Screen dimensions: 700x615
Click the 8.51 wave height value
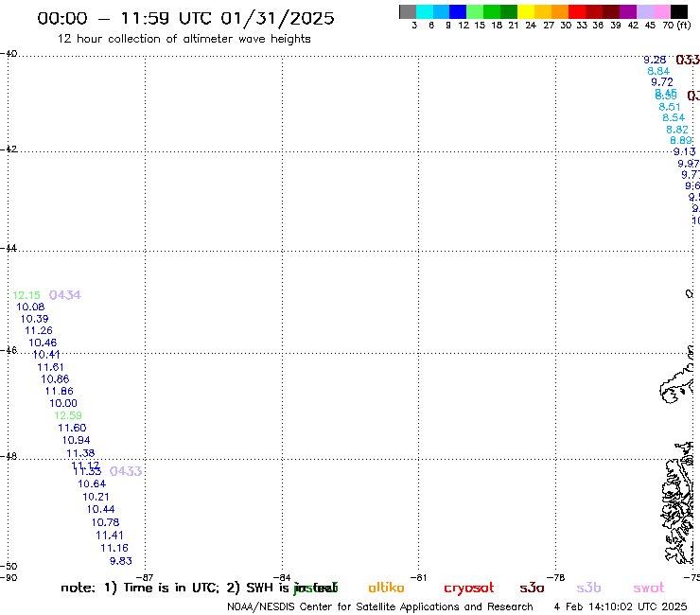[x=670, y=107]
